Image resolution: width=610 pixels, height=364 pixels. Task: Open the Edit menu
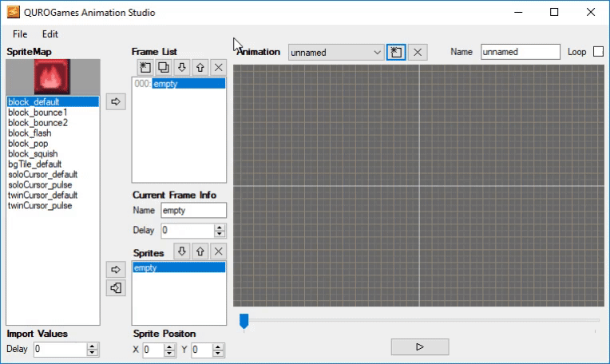click(50, 34)
